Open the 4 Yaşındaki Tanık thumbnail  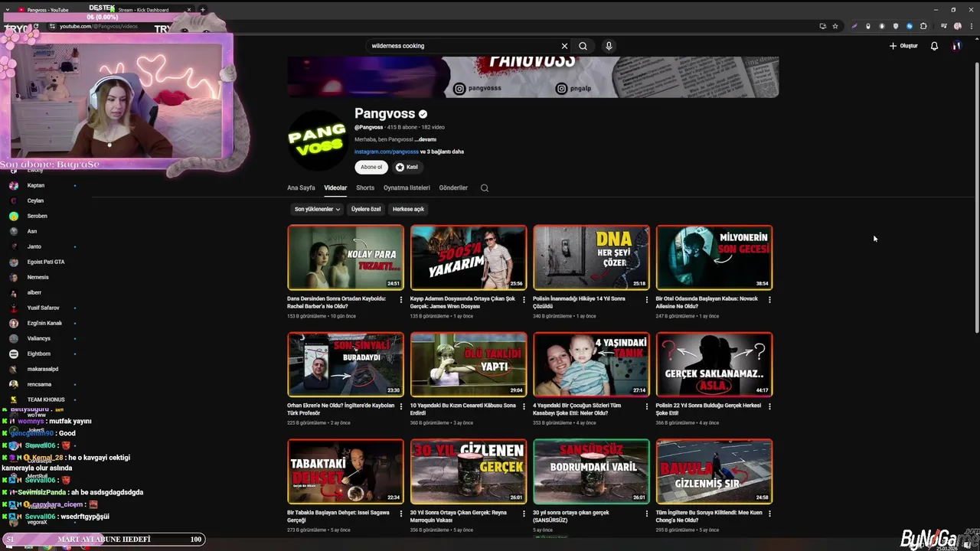591,364
